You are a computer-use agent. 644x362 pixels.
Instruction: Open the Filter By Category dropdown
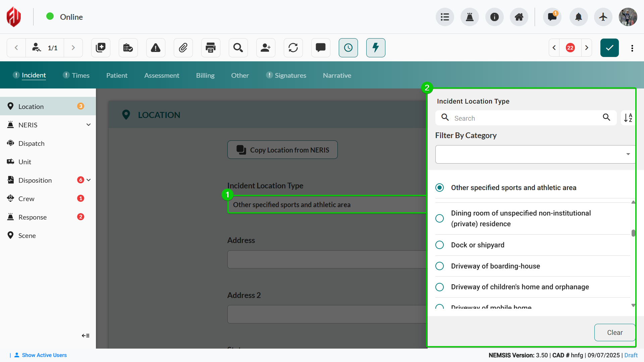click(x=535, y=154)
